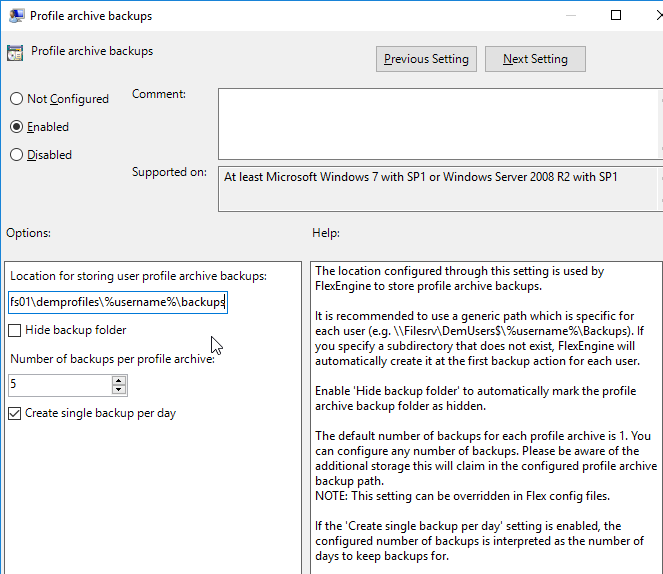Image resolution: width=663 pixels, height=574 pixels.
Task: Select the Not Configured radio button
Action: (x=16, y=98)
